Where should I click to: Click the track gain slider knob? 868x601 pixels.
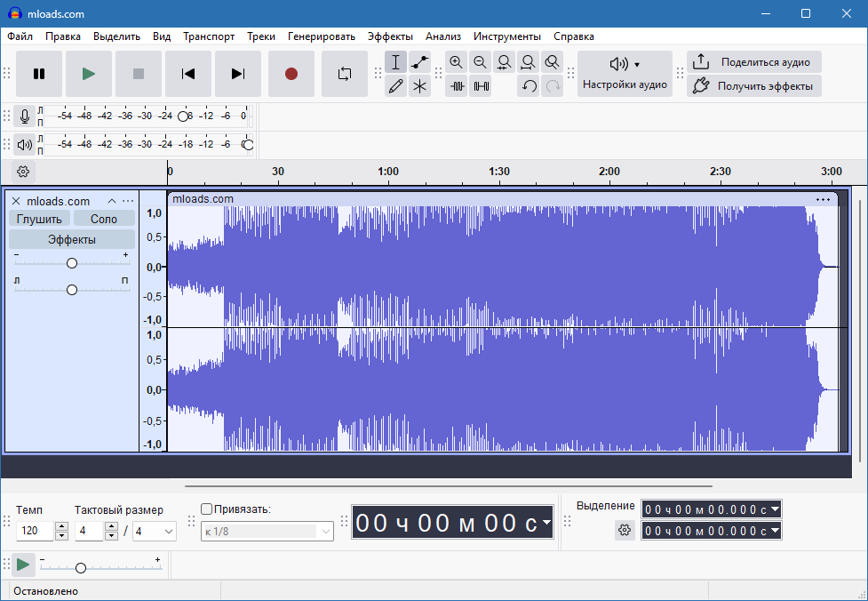click(x=71, y=263)
